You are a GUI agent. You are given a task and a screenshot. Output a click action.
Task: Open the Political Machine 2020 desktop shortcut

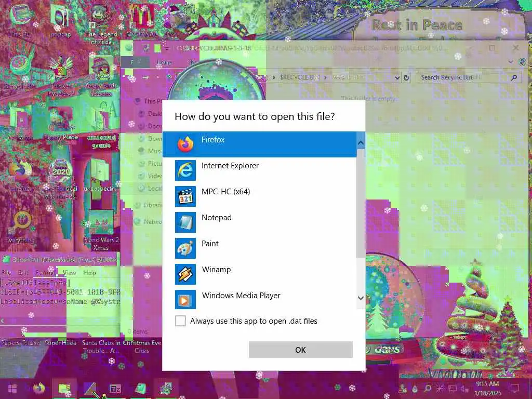[x=60, y=178]
